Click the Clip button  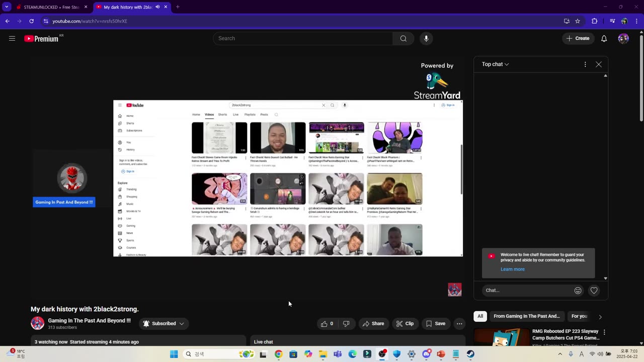[x=405, y=324]
